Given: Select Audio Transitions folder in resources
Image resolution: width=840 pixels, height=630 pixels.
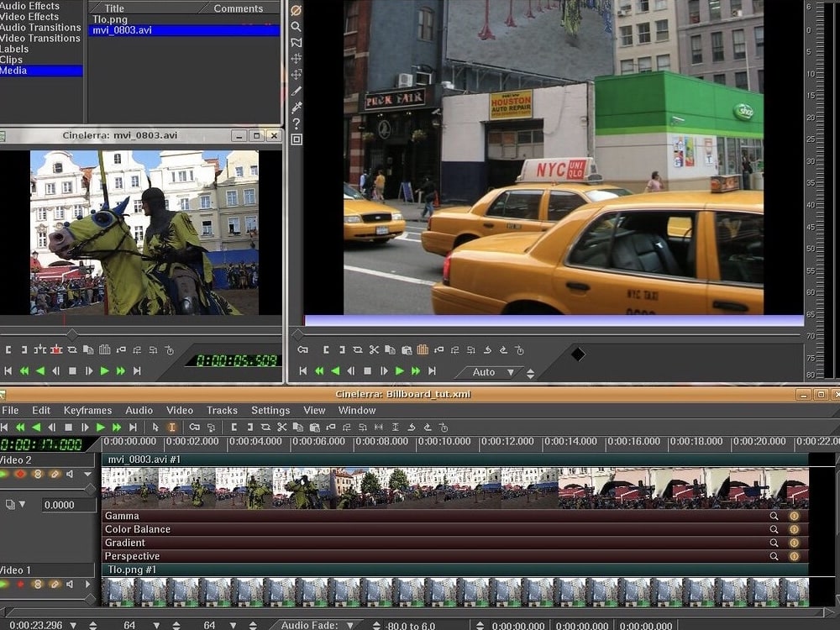Looking at the screenshot, I should point(40,28).
